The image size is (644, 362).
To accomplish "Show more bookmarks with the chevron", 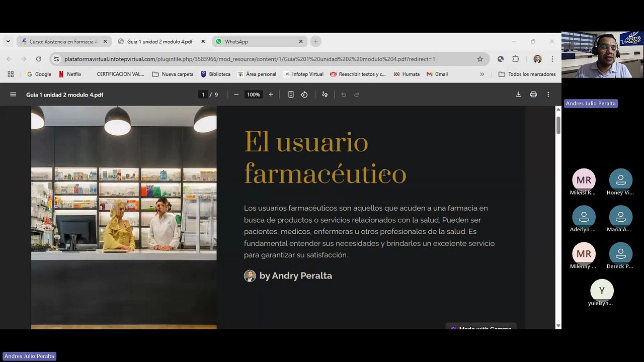I will [x=482, y=74].
